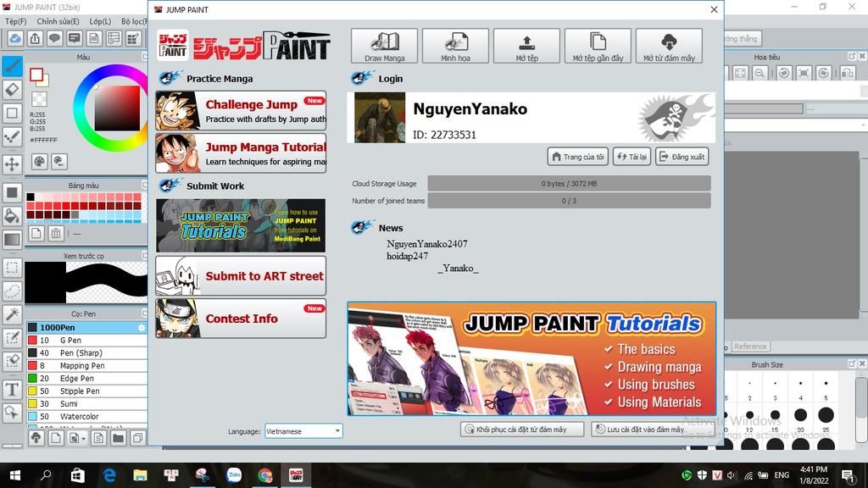Open the Challenge Jump banner
This screenshot has height=488, width=868.
[x=241, y=111]
